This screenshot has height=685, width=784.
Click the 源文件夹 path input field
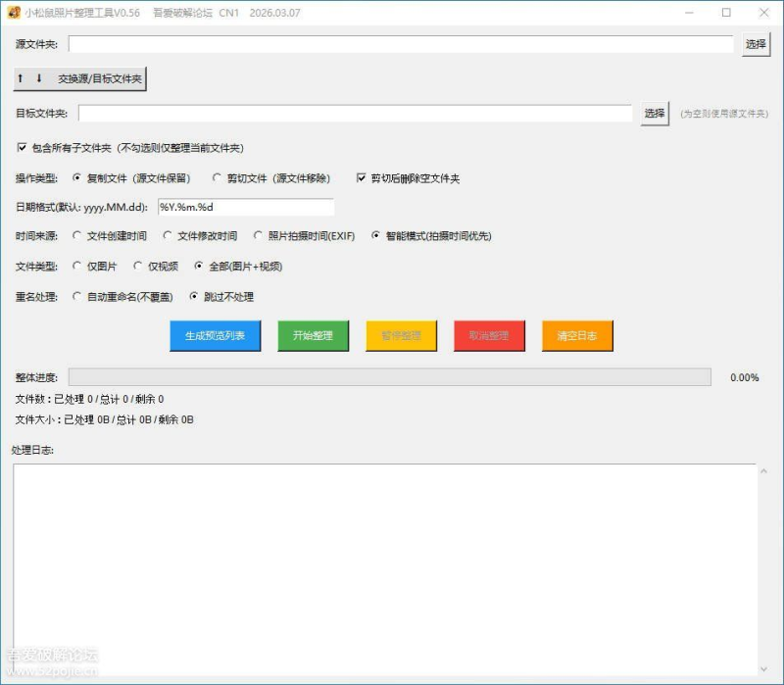pyautogui.click(x=401, y=44)
